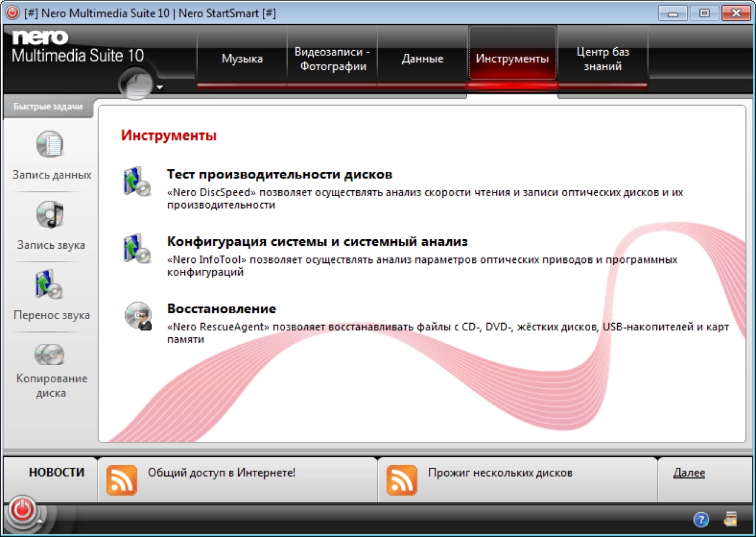Click the drive icon next to help
The height and width of the screenshot is (537, 756).
pos(731,519)
